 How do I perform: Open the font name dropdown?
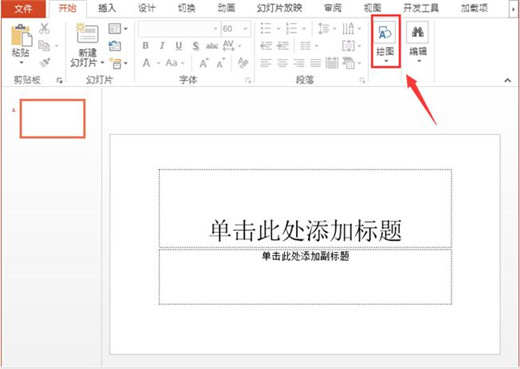pyautogui.click(x=215, y=29)
